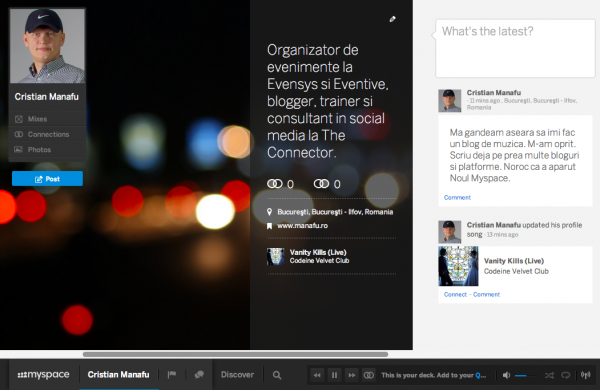Click the first connections rings count icon

coord(275,184)
